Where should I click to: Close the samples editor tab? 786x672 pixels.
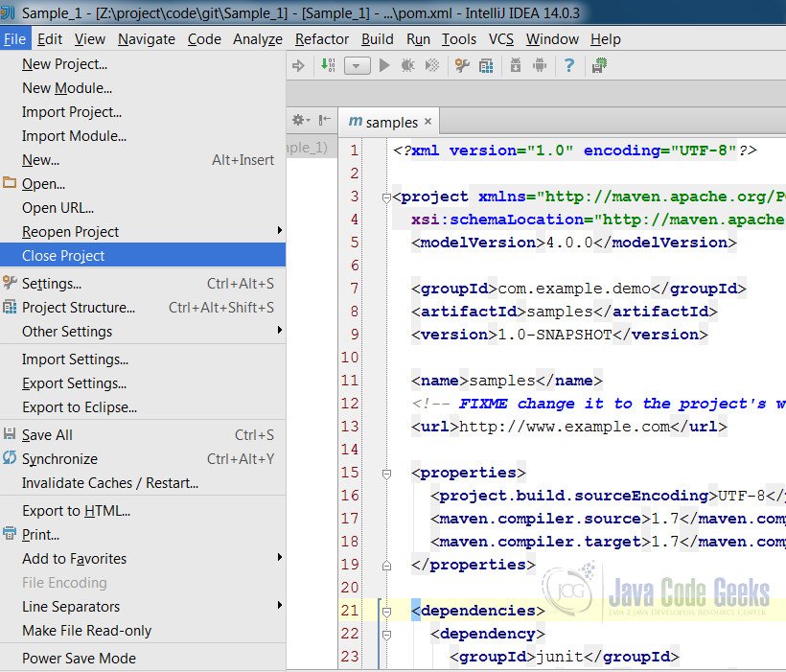tap(428, 122)
